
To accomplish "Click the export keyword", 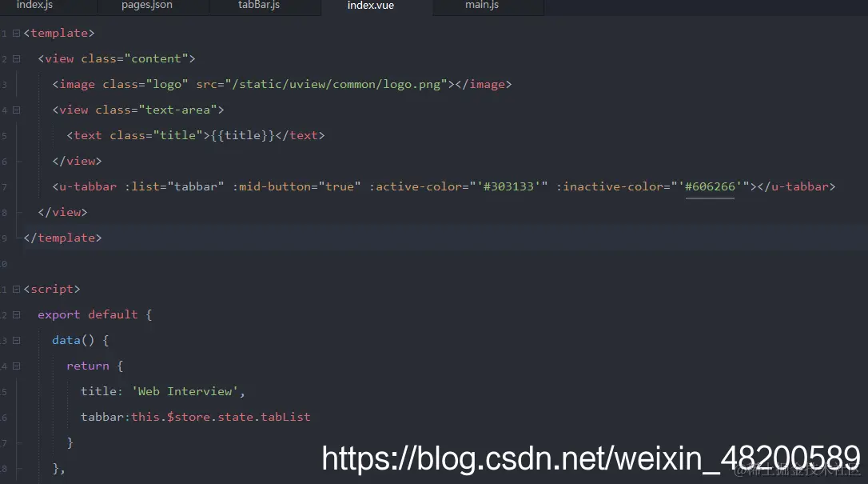I will click(58, 314).
